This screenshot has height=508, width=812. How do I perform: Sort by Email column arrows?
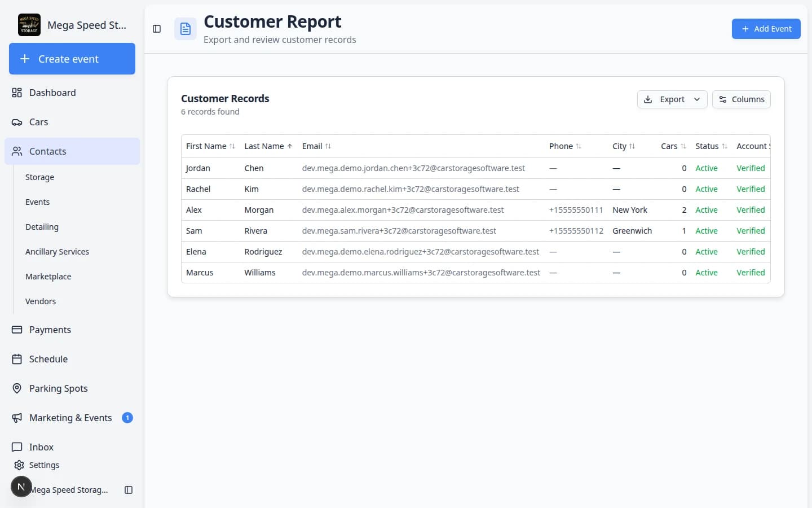click(x=328, y=146)
